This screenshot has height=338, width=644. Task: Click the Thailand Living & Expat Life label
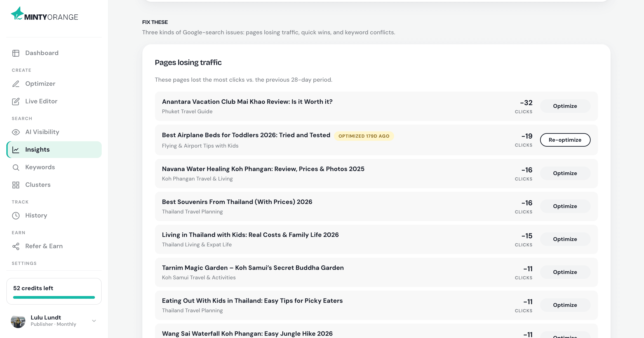click(197, 245)
